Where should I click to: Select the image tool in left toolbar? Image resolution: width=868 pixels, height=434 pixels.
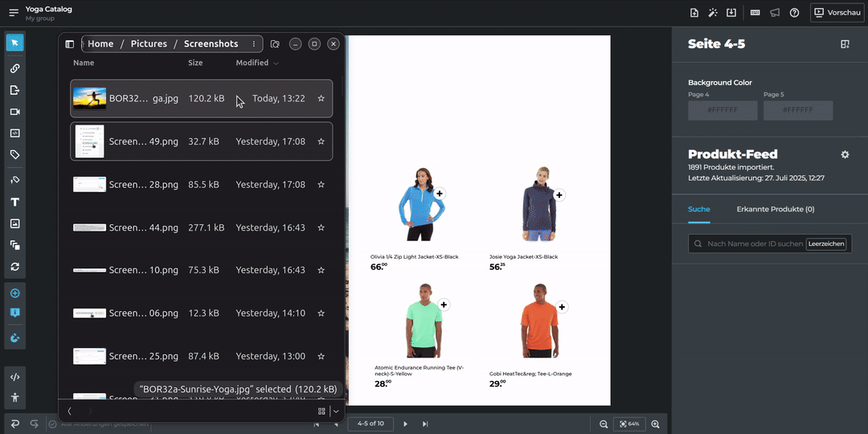[x=14, y=223]
